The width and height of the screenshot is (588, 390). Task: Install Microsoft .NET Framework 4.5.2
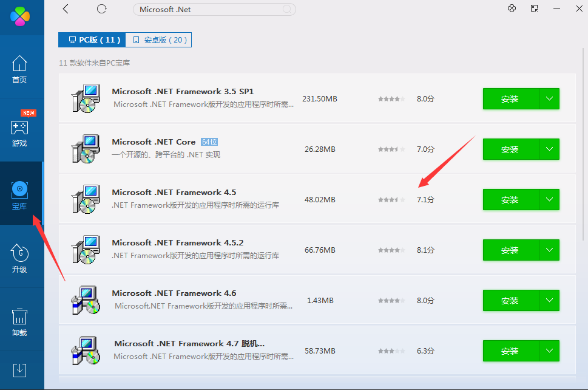511,250
